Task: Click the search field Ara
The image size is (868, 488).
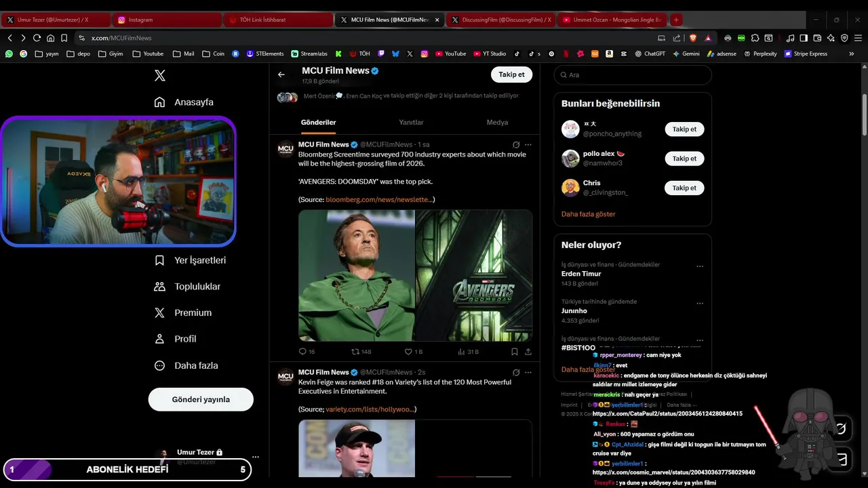Action: point(633,75)
